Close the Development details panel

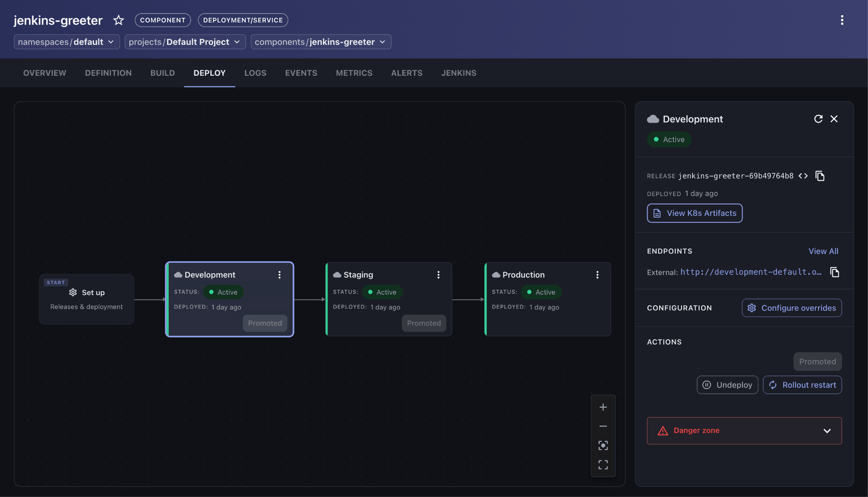(x=834, y=119)
